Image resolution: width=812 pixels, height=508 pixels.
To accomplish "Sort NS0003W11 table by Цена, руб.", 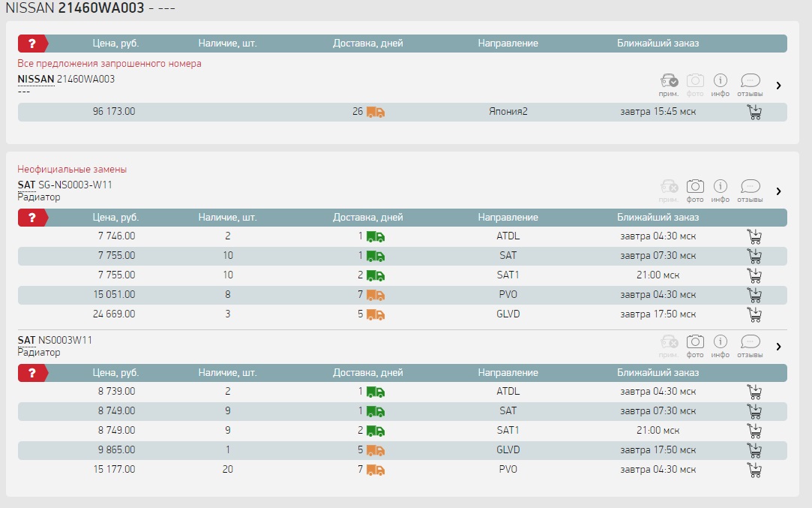I will [x=115, y=373].
